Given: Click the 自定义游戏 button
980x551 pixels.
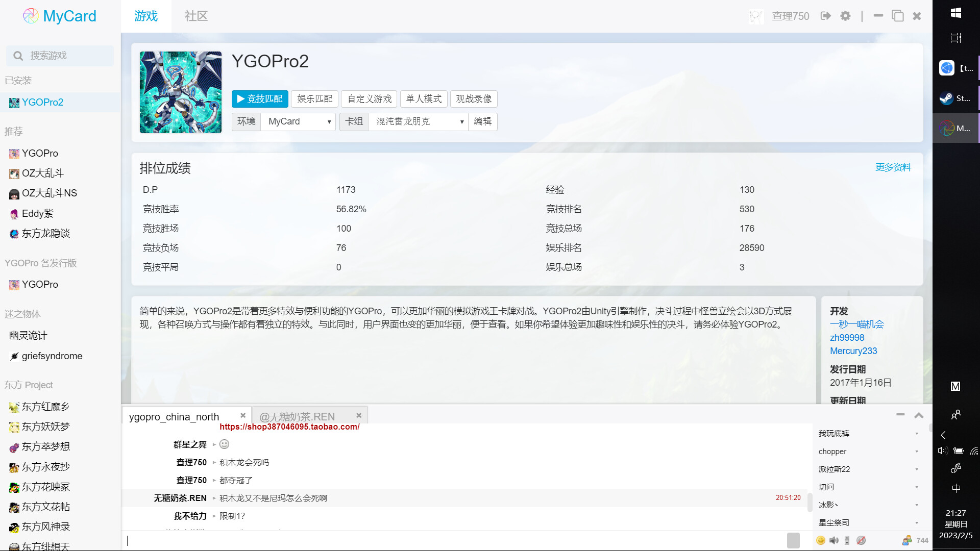Looking at the screenshot, I should click(x=370, y=99).
